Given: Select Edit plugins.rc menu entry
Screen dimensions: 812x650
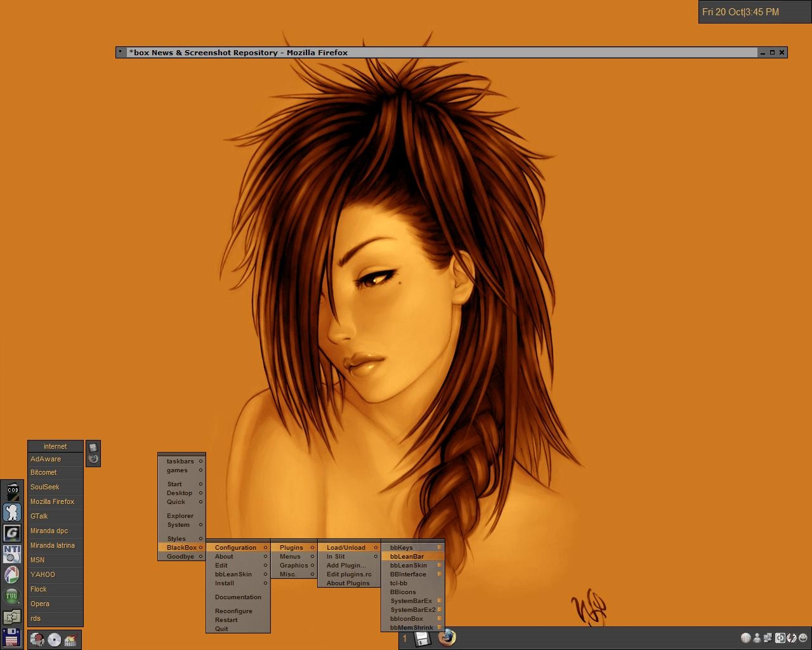Looking at the screenshot, I should coord(349,574).
